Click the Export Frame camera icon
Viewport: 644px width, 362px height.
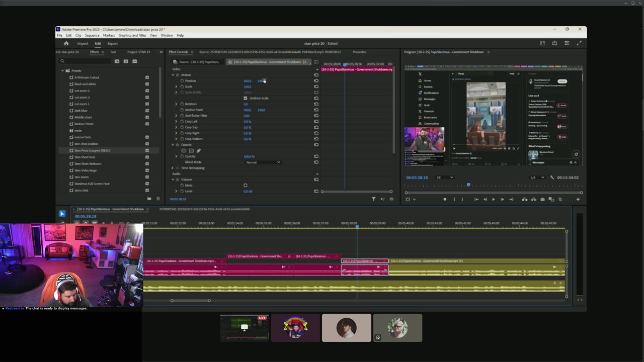[542, 200]
